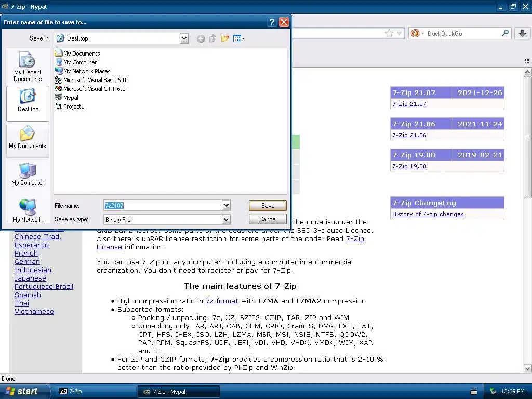Image resolution: width=532 pixels, height=399 pixels.
Task: Bookmark this page with the star icon
Action: click(389, 33)
